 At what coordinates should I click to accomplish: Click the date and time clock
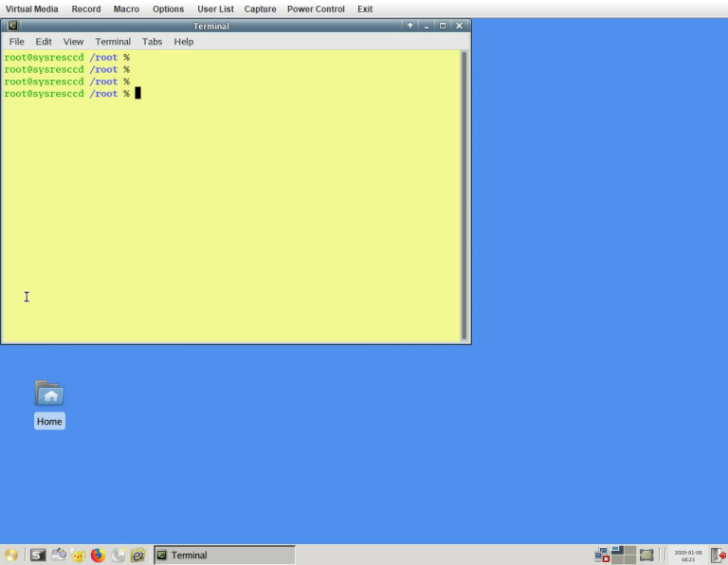[686, 556]
